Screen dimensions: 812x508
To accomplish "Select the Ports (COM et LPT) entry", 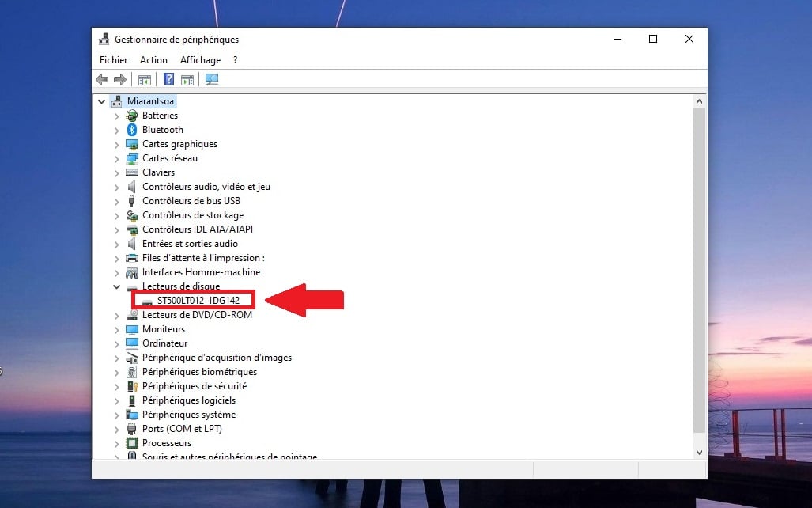I will point(182,428).
